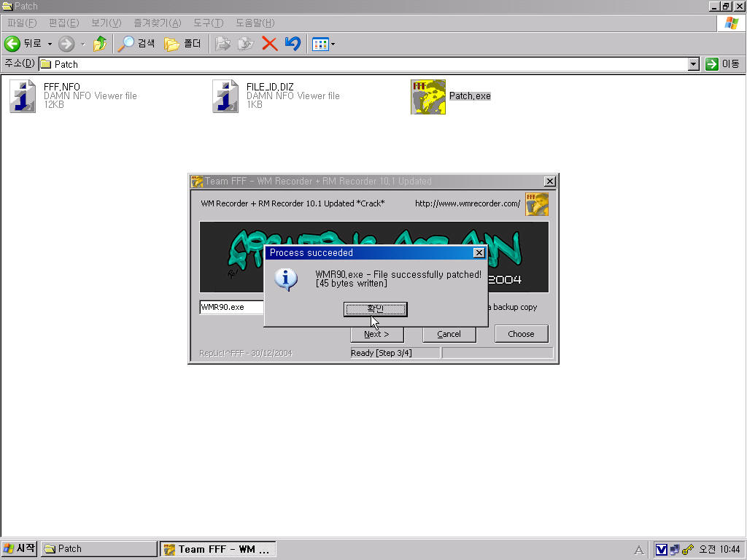The width and height of the screenshot is (747, 560).
Task: Click the Next > button in patcher
Action: tap(377, 334)
